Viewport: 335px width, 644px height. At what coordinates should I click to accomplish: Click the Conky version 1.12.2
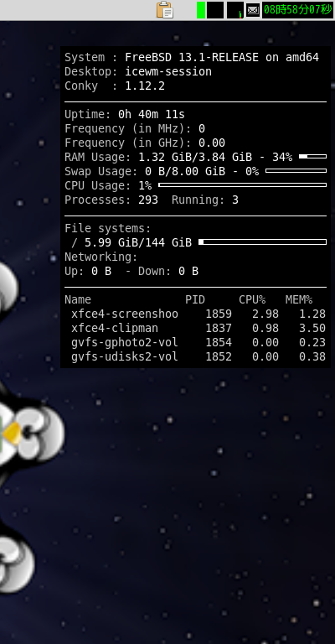(145, 86)
